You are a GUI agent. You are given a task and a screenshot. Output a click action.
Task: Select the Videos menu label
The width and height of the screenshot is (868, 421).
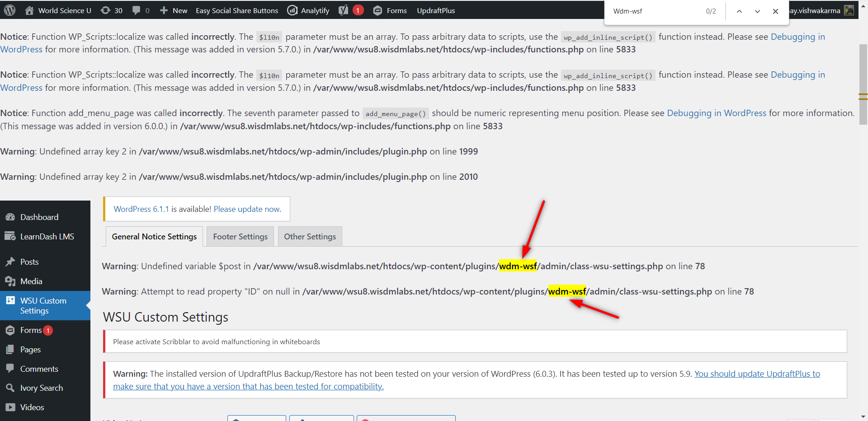(x=32, y=407)
